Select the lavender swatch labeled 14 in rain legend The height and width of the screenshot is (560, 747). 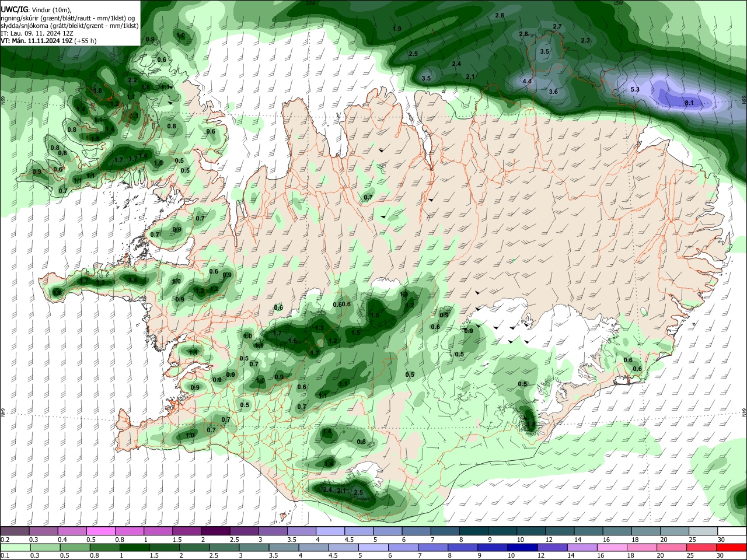pyautogui.click(x=582, y=547)
